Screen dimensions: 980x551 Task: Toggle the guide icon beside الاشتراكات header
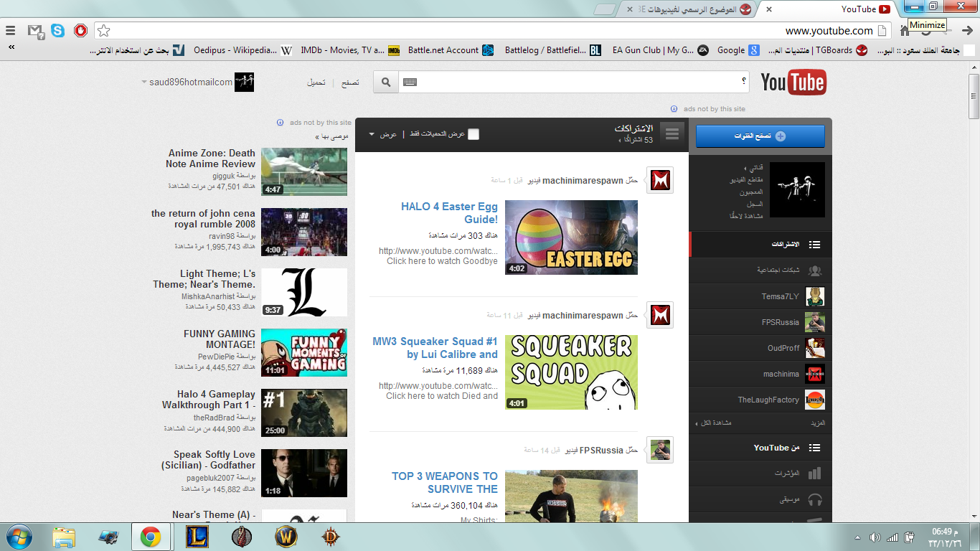[672, 134]
